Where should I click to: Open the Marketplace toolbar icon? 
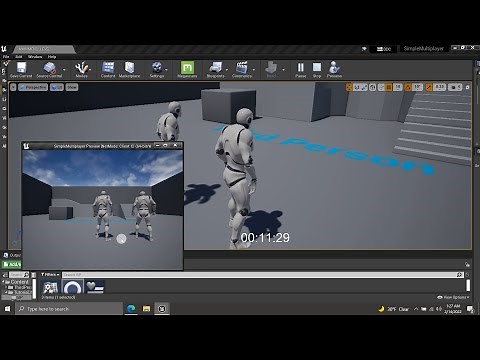129,69
